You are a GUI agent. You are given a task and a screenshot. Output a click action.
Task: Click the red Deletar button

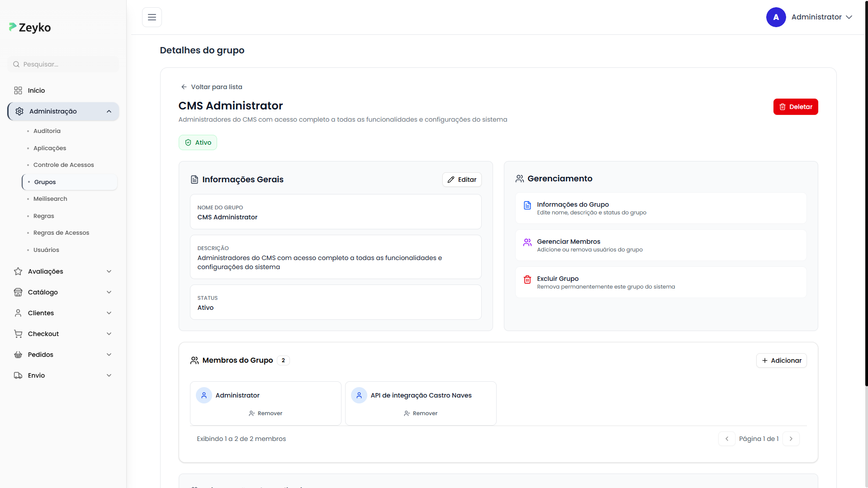click(x=795, y=107)
